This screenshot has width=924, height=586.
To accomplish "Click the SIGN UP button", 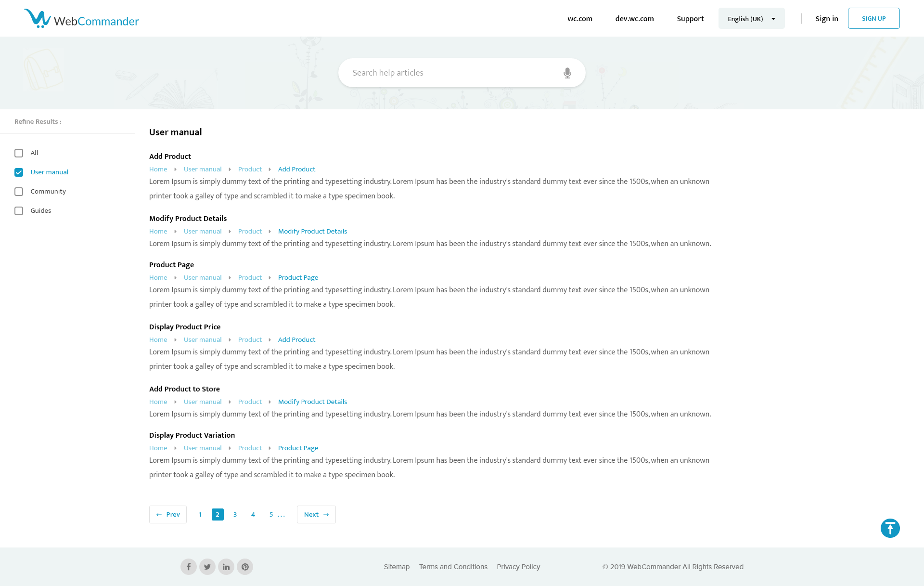I will coord(873,19).
